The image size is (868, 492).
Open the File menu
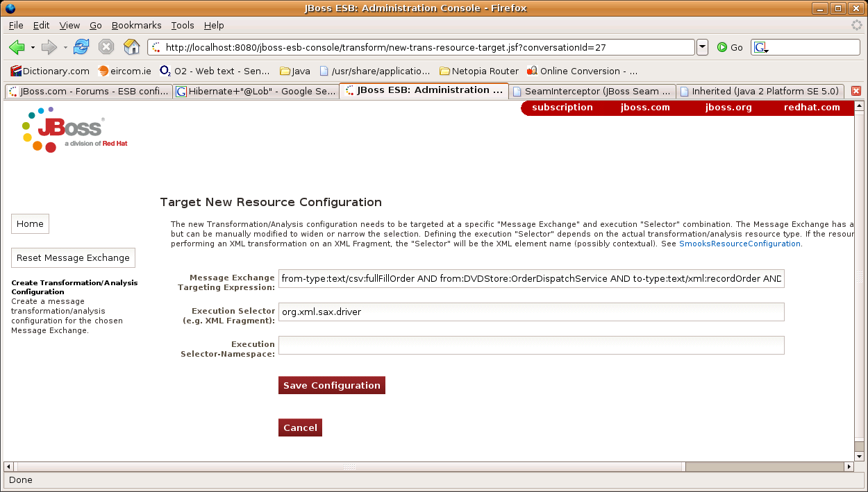(x=16, y=25)
